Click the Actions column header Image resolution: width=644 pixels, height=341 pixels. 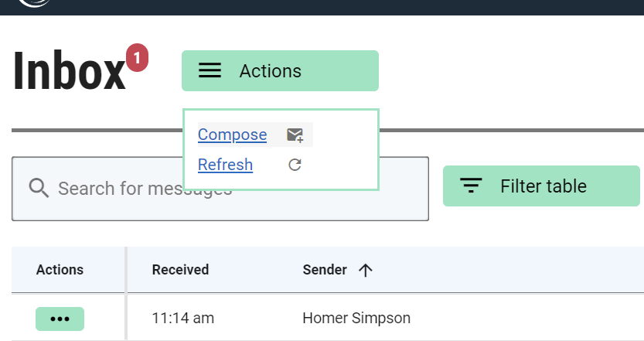(x=60, y=270)
